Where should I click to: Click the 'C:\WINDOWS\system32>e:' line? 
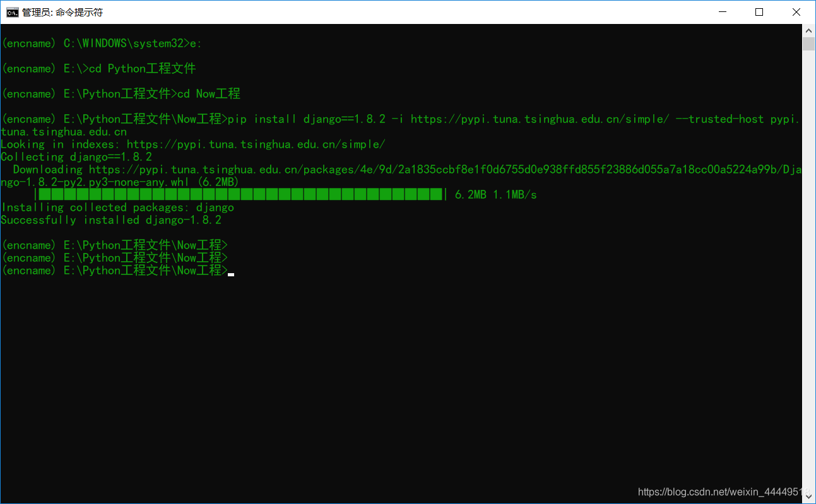(x=102, y=43)
